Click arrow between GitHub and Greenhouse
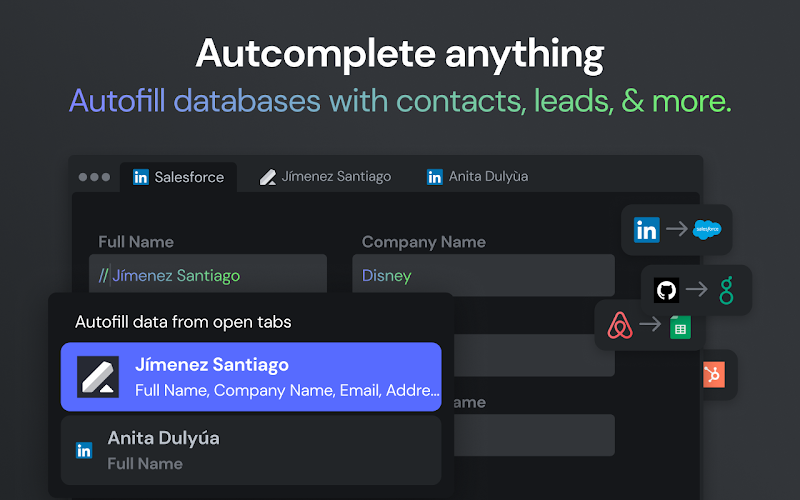800x500 pixels. click(x=696, y=289)
